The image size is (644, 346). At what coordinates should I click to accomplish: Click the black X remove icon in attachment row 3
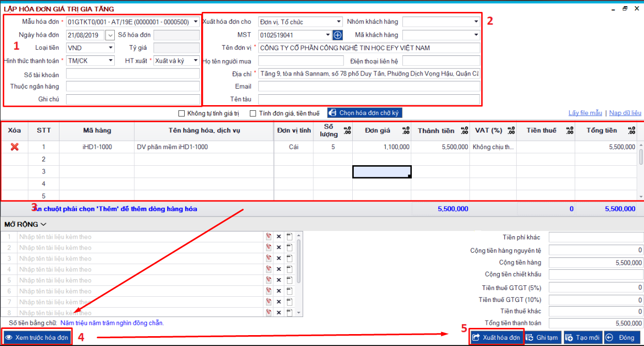pyautogui.click(x=279, y=258)
